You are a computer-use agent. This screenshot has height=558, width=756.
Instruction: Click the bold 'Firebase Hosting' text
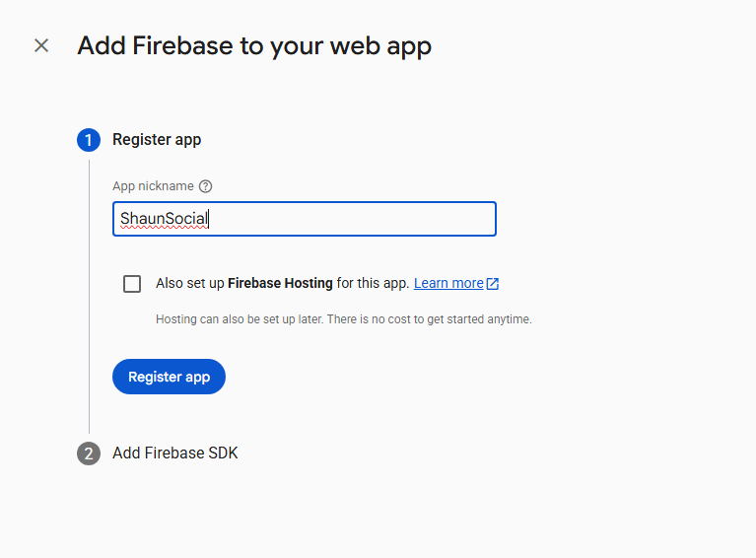click(x=280, y=283)
